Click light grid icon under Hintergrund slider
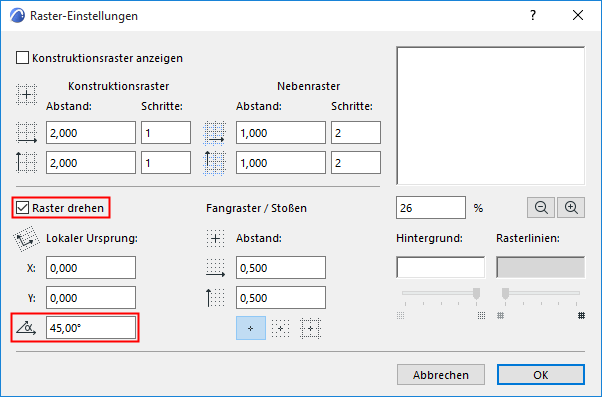This screenshot has width=602, height=397. coord(400,316)
